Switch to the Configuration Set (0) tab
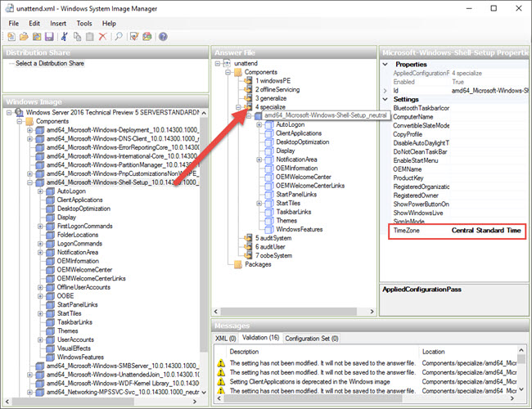The image size is (532, 409). (312, 339)
